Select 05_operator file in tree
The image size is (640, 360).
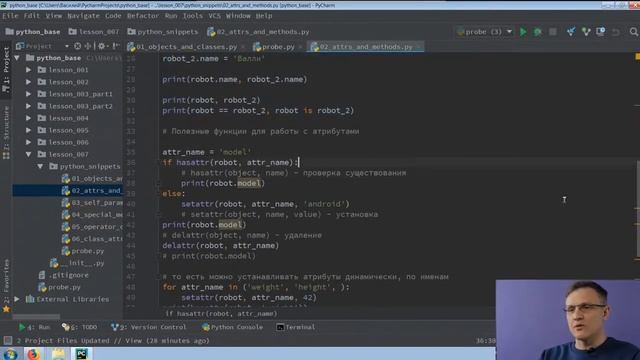click(x=92, y=227)
